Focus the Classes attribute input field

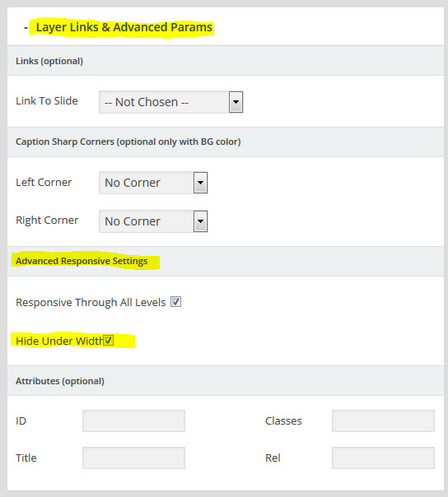pos(383,421)
